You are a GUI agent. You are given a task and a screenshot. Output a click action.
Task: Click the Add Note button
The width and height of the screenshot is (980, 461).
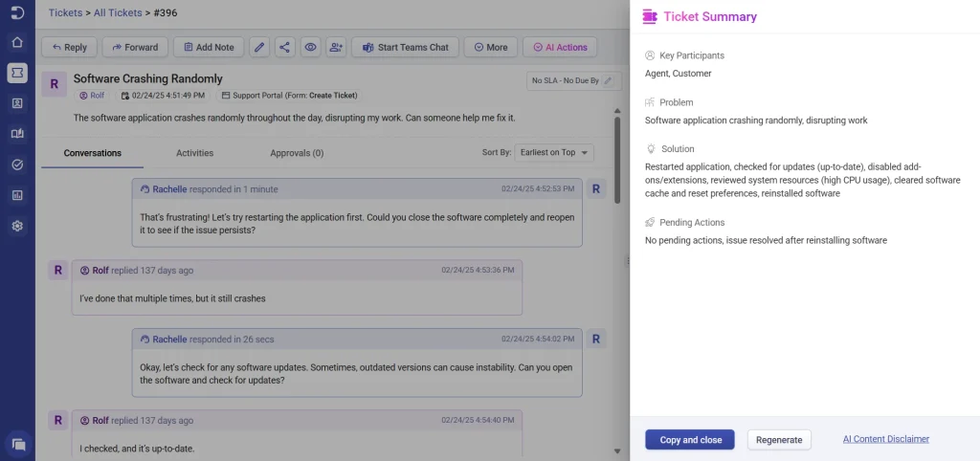(x=209, y=48)
